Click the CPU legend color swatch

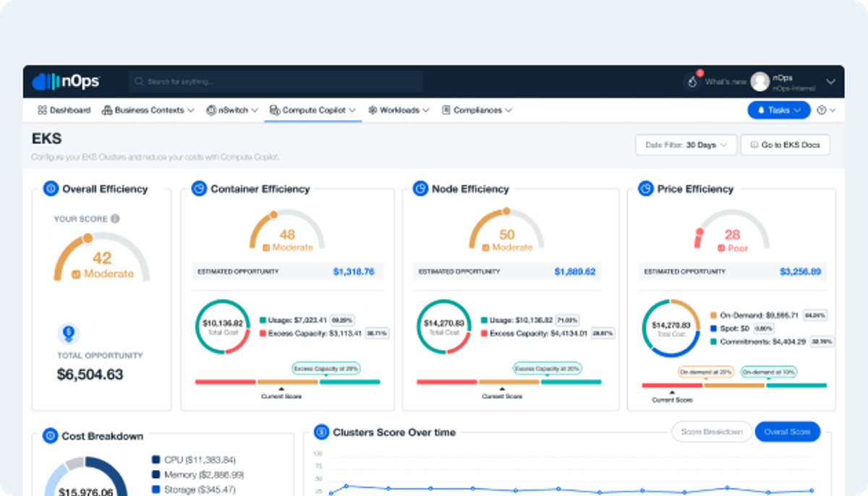tap(156, 460)
